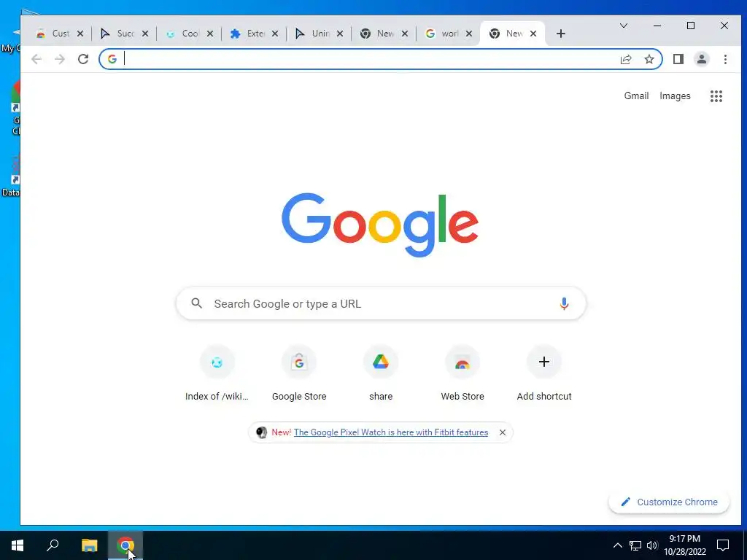Image resolution: width=747 pixels, height=560 pixels.
Task: Close the Succ tab
Action: point(145,34)
